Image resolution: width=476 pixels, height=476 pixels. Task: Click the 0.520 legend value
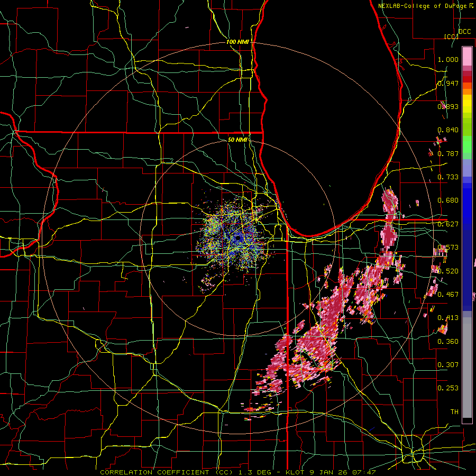pos(448,271)
